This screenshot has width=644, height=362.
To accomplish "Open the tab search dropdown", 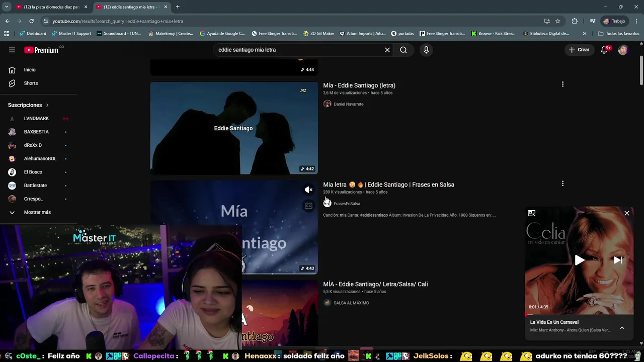I will (x=7, y=7).
